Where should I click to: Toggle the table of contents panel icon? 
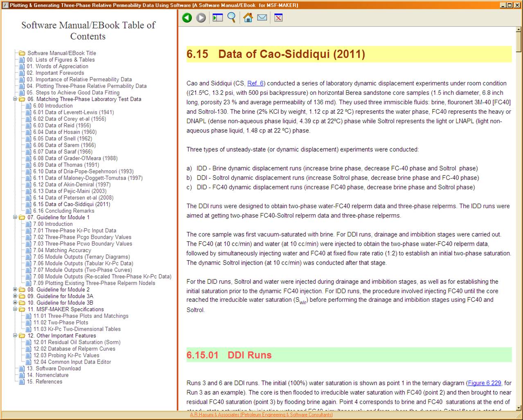(x=217, y=18)
